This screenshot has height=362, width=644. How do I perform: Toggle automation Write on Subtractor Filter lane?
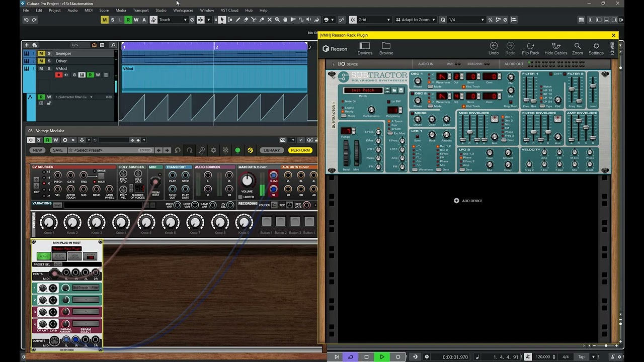(49, 97)
